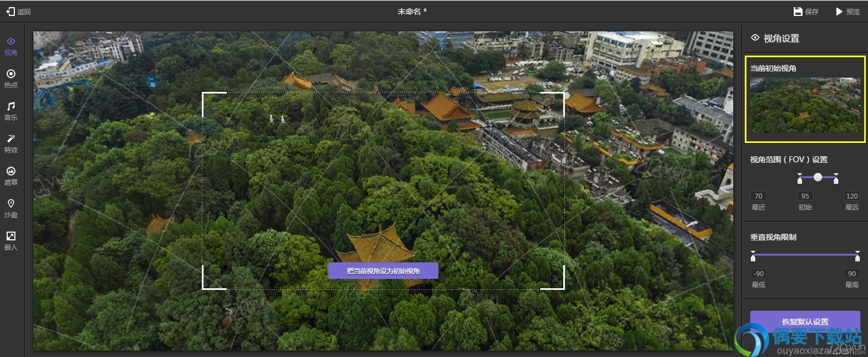Click 预览 preview button

point(848,12)
